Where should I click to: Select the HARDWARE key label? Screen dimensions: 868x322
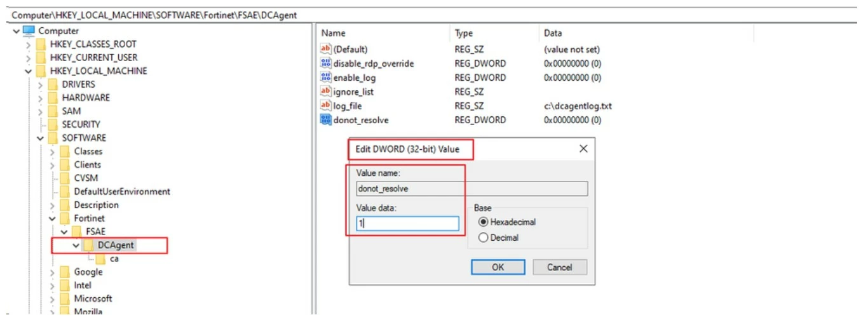point(86,98)
